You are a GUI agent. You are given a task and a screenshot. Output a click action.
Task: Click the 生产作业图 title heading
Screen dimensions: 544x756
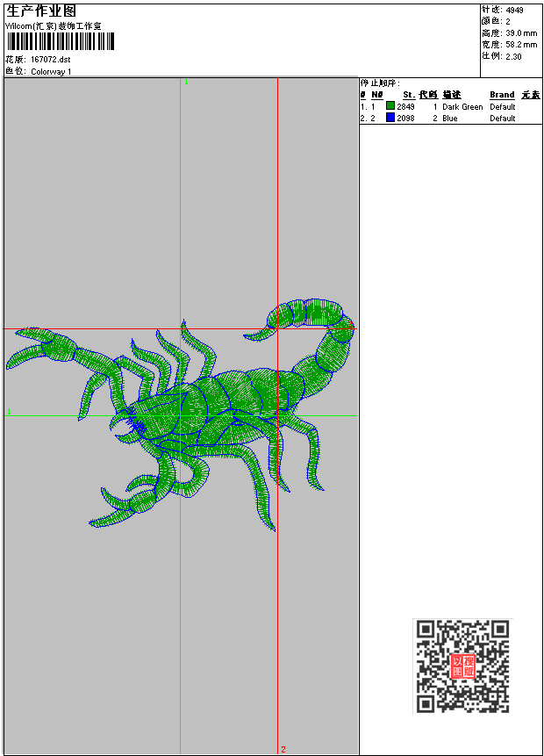41,11
